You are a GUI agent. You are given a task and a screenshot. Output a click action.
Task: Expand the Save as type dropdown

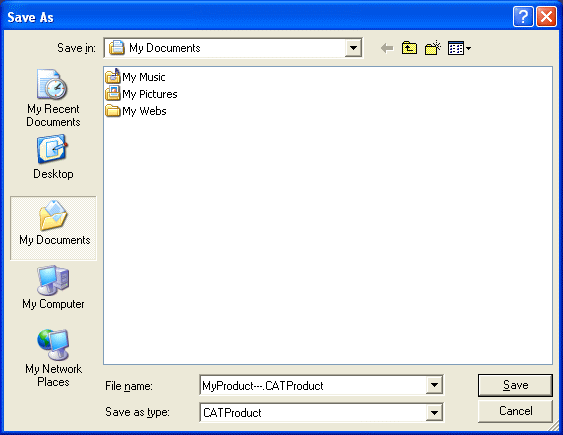coord(434,412)
